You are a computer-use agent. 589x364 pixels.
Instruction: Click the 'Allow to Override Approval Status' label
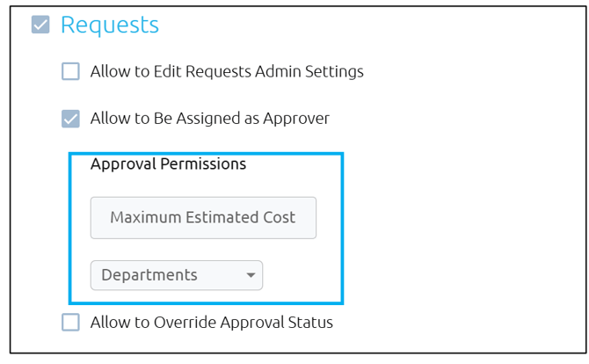[x=212, y=322]
